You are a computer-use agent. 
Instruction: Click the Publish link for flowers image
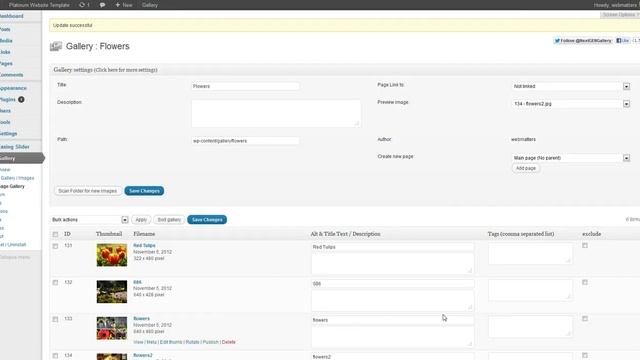(211, 342)
